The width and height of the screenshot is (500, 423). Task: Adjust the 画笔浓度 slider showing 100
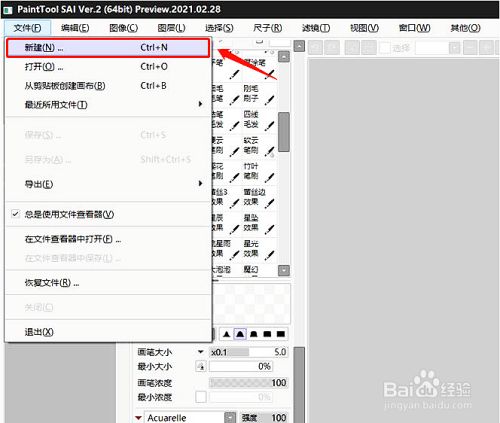(x=248, y=382)
